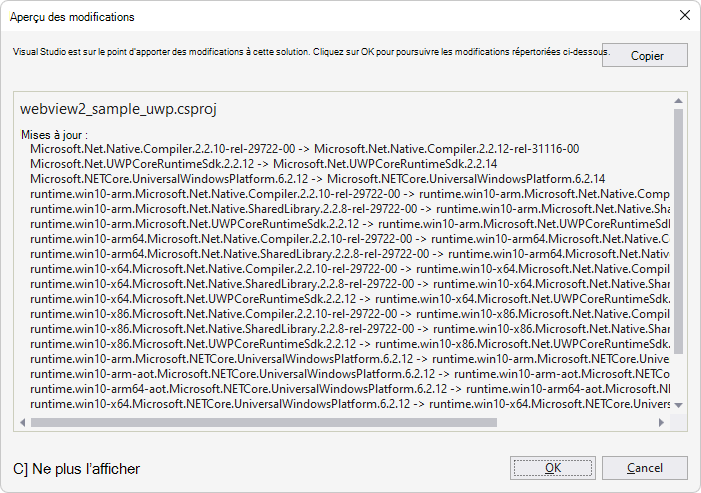The image size is (701, 493).
Task: Select runtime.win10-arm64-aot UniversalWindowsPlatform line
Action: pyautogui.click(x=350, y=389)
